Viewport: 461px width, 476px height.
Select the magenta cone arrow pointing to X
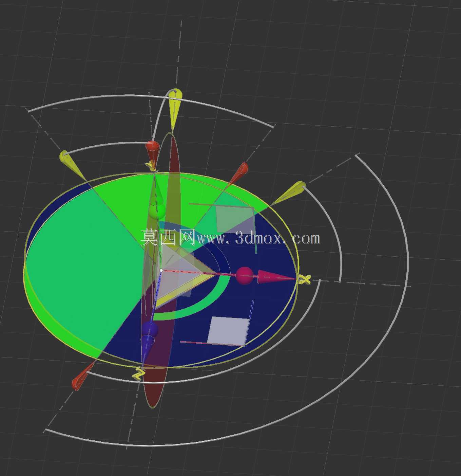pyautogui.click(x=276, y=277)
